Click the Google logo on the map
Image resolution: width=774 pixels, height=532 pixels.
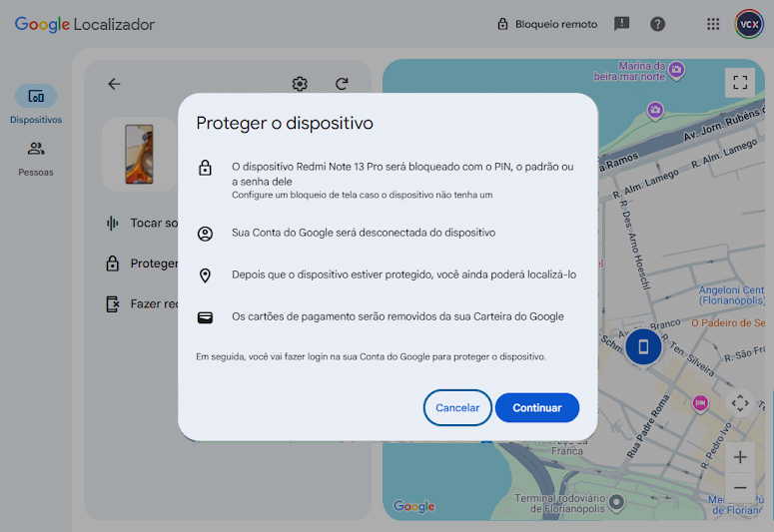413,506
